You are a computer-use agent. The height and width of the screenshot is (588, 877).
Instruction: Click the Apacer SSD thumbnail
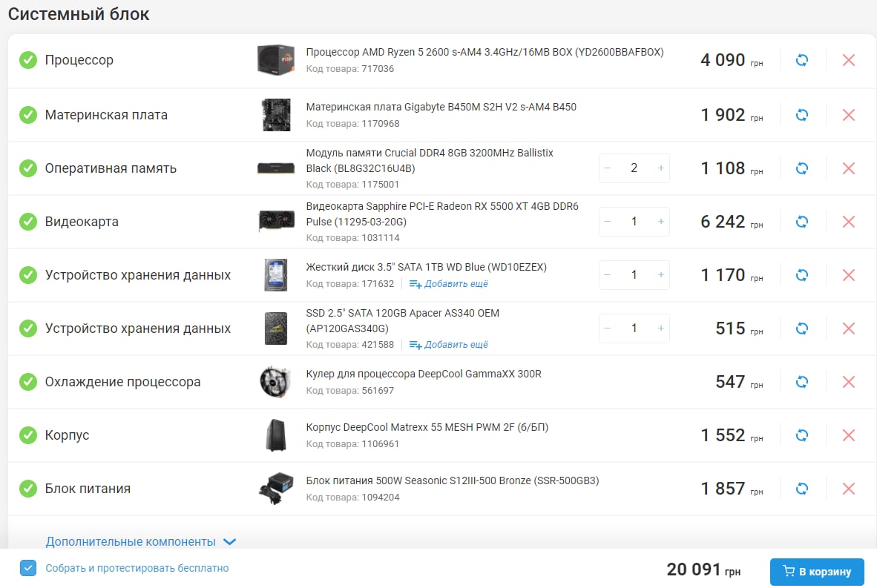tap(276, 328)
